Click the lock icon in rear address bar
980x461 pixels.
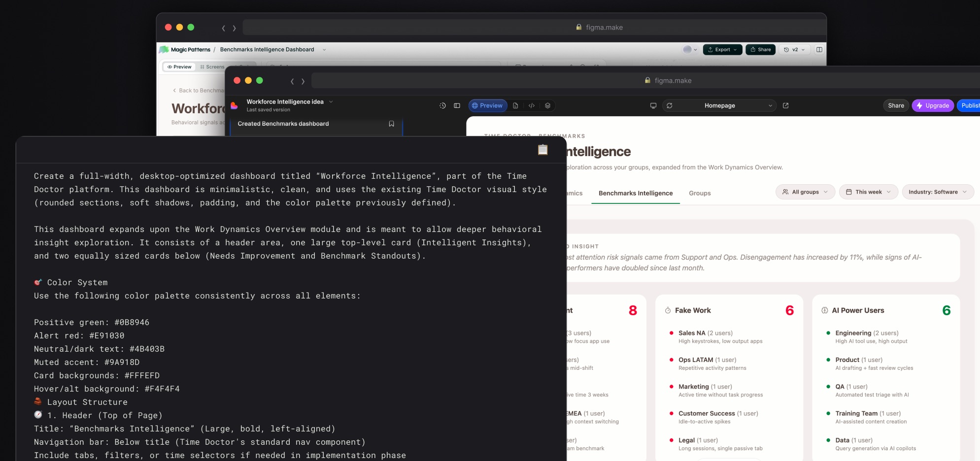[x=579, y=27]
